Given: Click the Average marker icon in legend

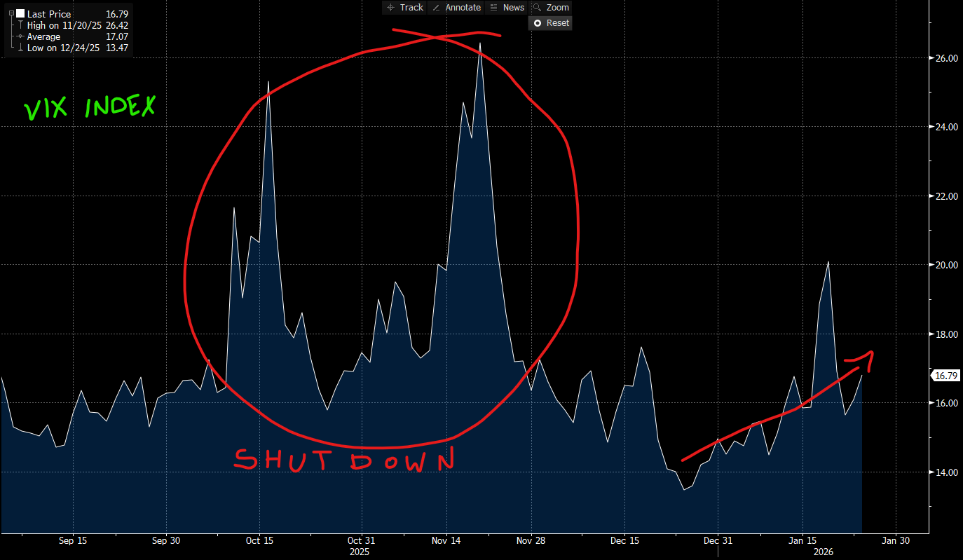Looking at the screenshot, I should click(19, 36).
